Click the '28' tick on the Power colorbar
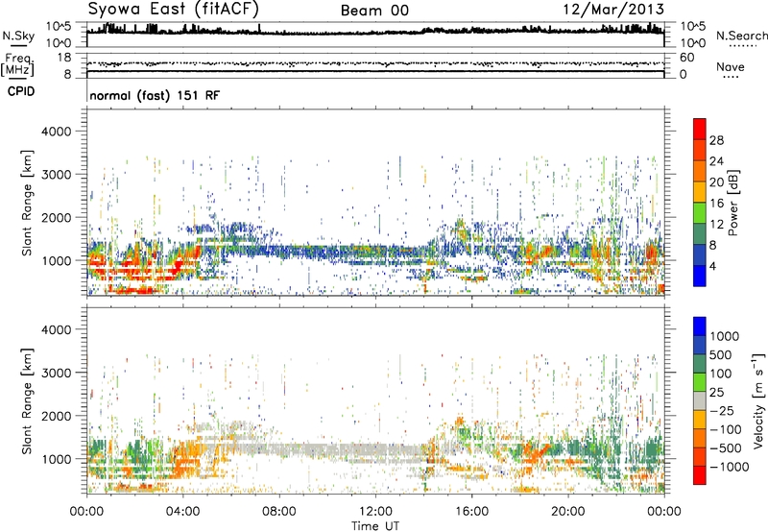 pos(716,140)
